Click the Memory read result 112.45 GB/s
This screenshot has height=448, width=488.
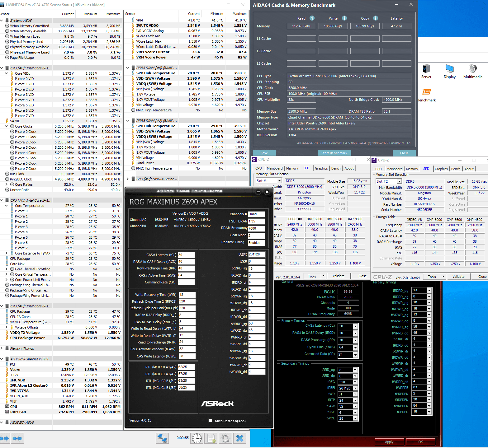point(301,26)
